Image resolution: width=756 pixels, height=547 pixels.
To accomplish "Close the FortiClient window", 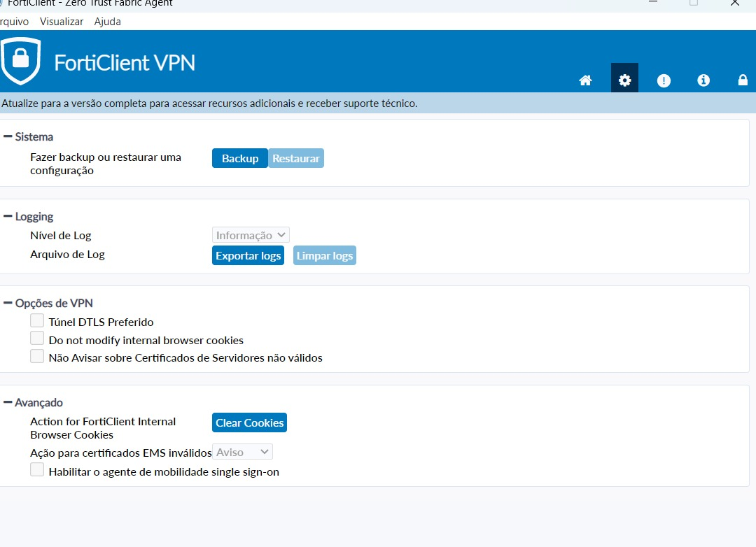I will (734, 3).
